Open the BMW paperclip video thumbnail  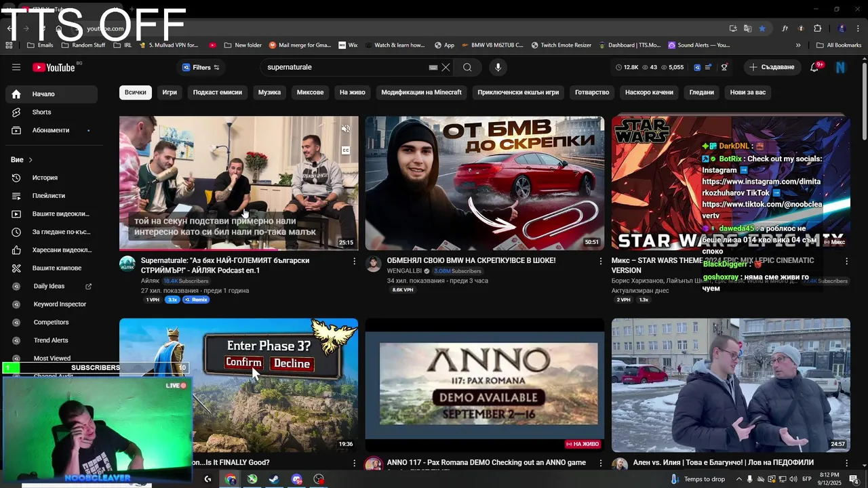[x=485, y=183]
